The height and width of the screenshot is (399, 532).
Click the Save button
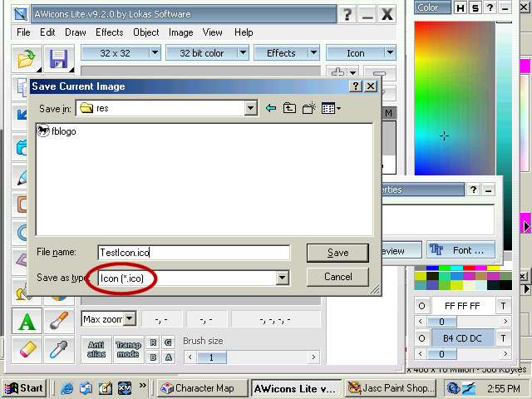(x=337, y=253)
